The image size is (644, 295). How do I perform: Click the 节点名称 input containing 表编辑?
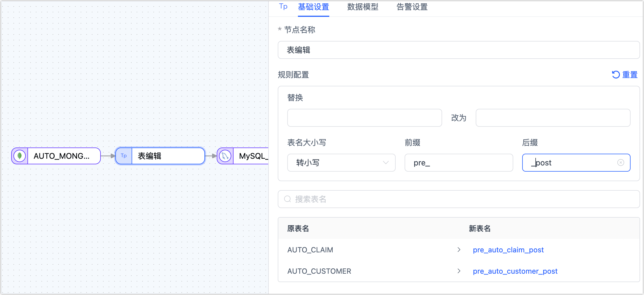458,50
